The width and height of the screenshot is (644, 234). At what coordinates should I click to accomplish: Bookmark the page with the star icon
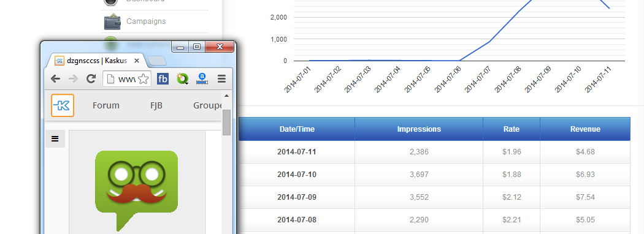pos(143,79)
